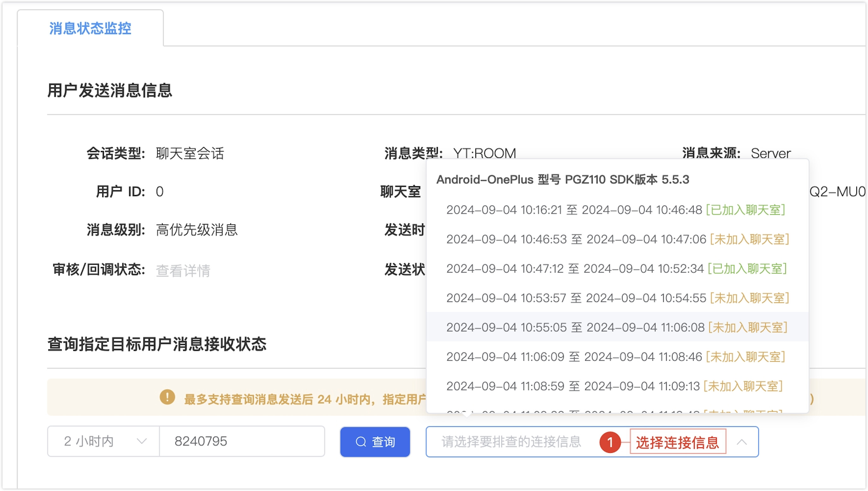Switch to the 消息状态监控 tab
This screenshot has width=868, height=491.
(90, 28)
